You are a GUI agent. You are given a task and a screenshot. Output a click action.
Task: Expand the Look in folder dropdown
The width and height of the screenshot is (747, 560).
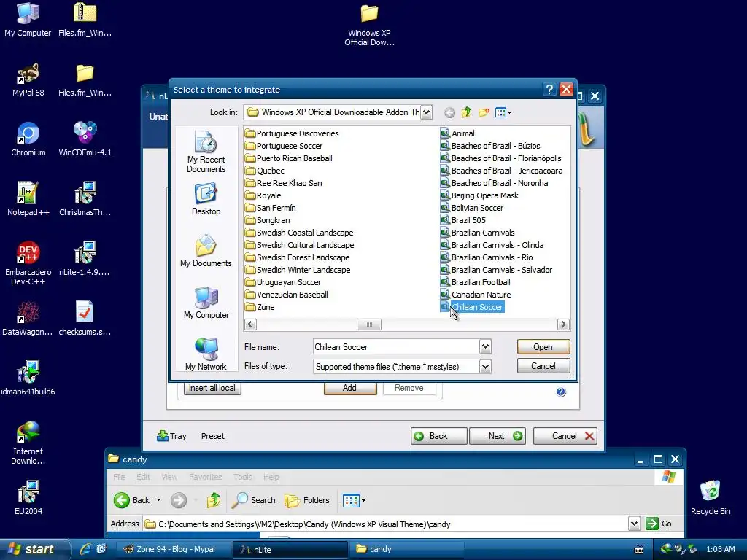click(x=426, y=112)
